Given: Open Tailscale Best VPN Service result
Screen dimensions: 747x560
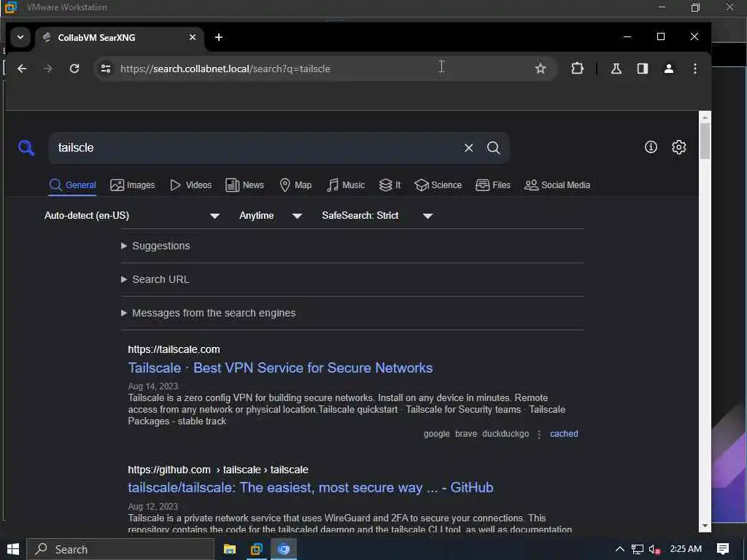Looking at the screenshot, I should (x=280, y=368).
